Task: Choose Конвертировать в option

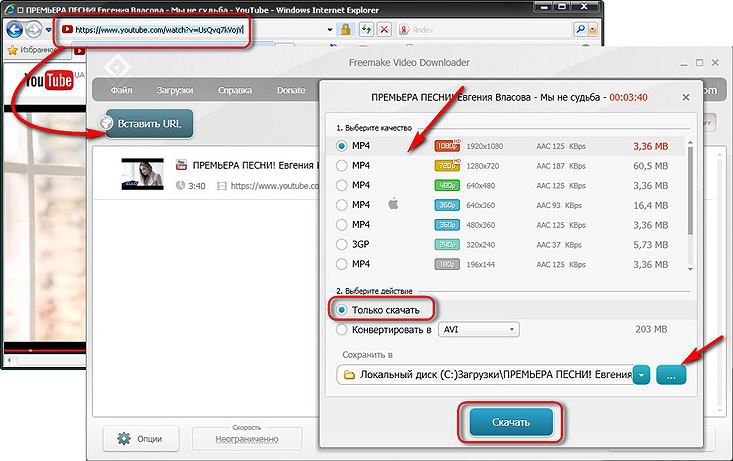Action: click(342, 330)
